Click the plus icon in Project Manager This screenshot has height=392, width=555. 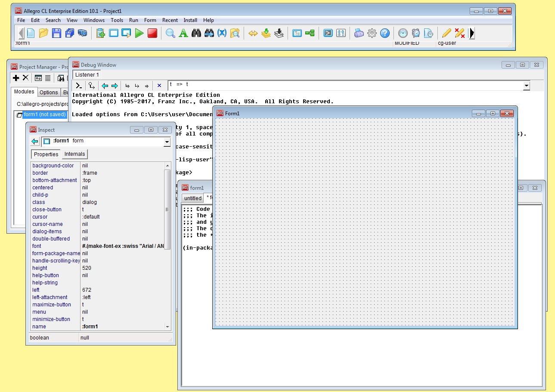[x=16, y=78]
